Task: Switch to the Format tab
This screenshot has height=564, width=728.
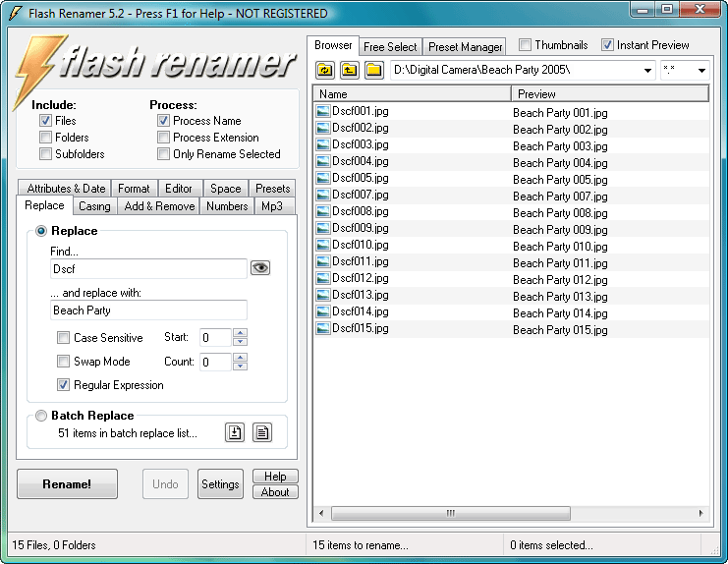Action: click(x=134, y=189)
